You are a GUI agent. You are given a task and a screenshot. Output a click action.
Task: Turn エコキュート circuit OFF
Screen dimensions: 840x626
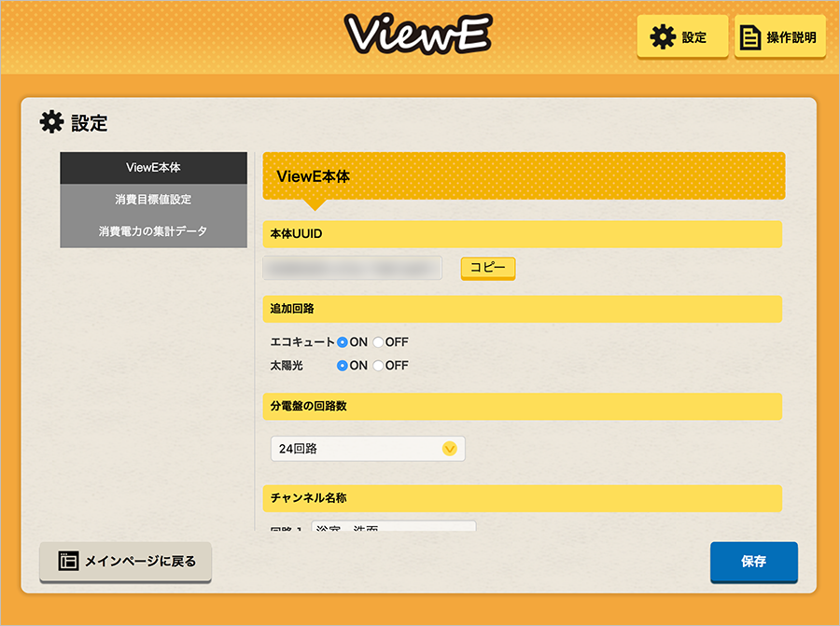(378, 341)
